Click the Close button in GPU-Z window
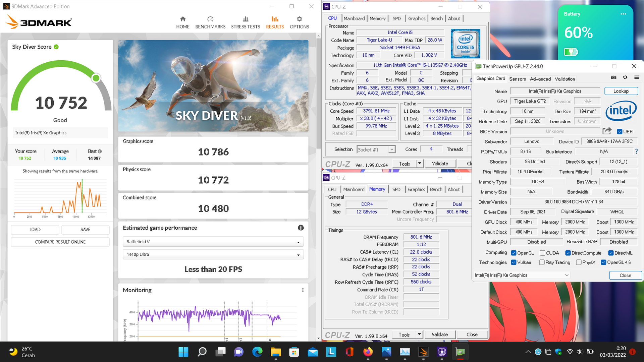 click(x=625, y=275)
